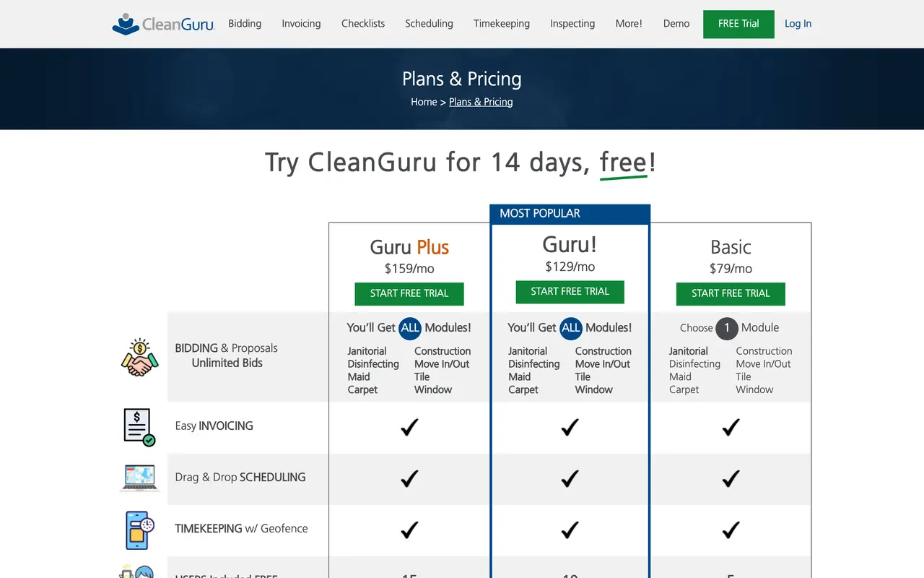
Task: Click scheduling checkmark under Guru Plus
Action: pyautogui.click(x=409, y=478)
